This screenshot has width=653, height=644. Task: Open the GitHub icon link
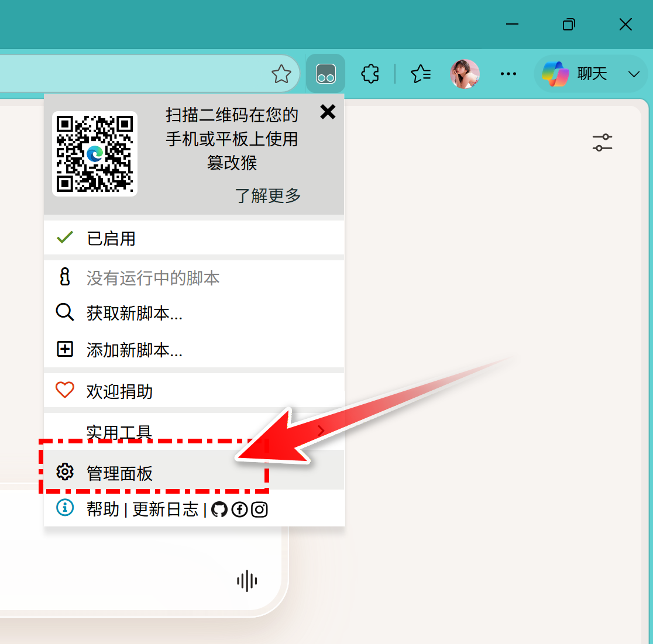click(219, 509)
